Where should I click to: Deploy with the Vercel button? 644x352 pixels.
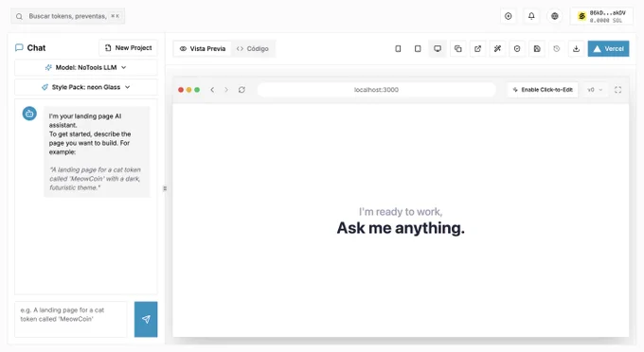coord(608,49)
